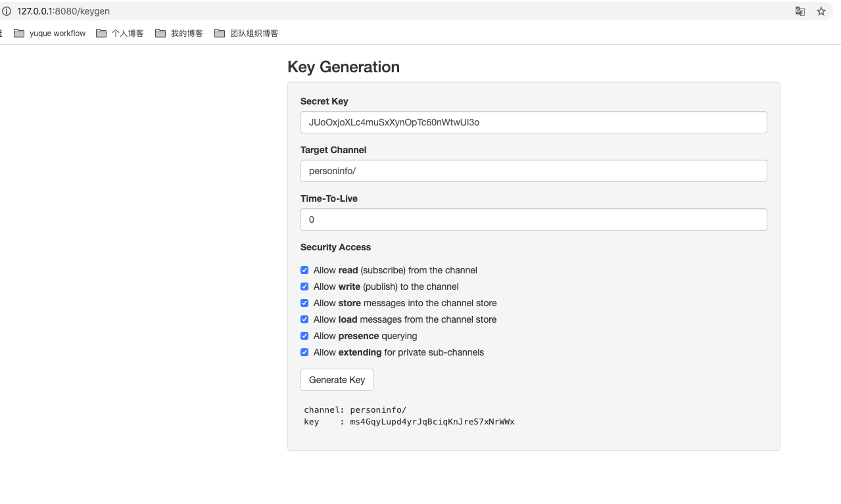The image size is (841, 504).
Task: Click the Key Generation page heading
Action: (x=343, y=67)
